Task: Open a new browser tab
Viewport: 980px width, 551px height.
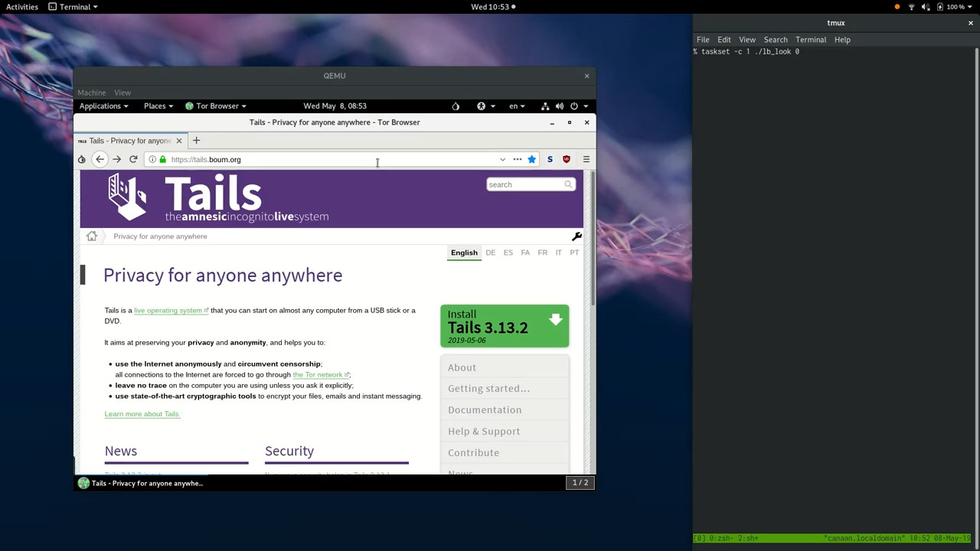Action: [196, 140]
